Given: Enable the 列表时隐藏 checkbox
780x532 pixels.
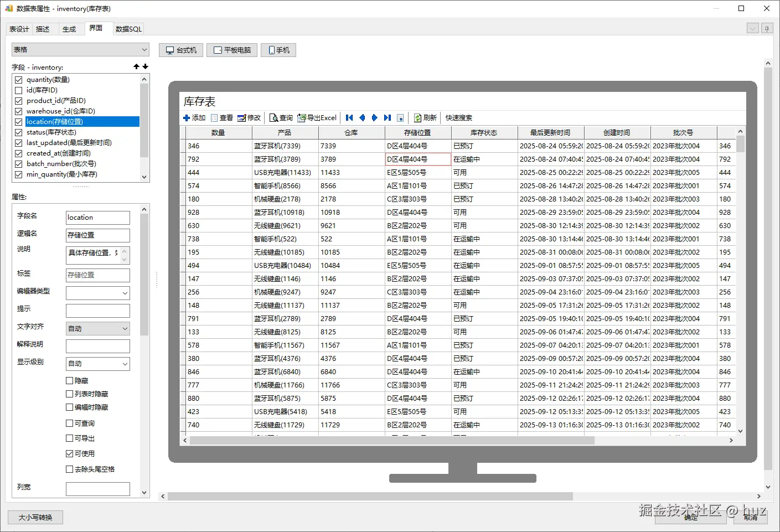Looking at the screenshot, I should 70,394.
